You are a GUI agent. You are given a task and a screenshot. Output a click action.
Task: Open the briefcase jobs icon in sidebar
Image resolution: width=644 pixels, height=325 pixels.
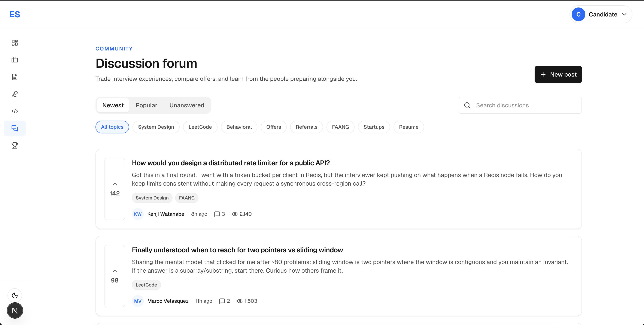[15, 60]
